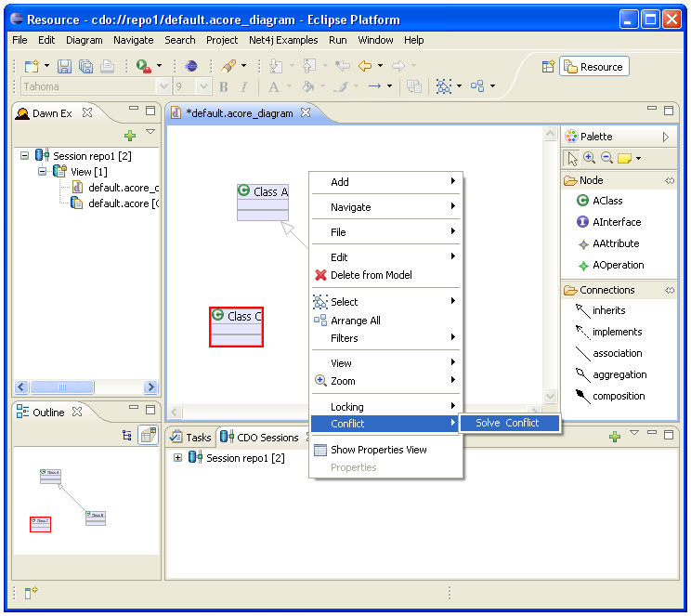The height and width of the screenshot is (616, 691).
Task: Click the Open Perspective icon
Action: pyautogui.click(x=548, y=67)
